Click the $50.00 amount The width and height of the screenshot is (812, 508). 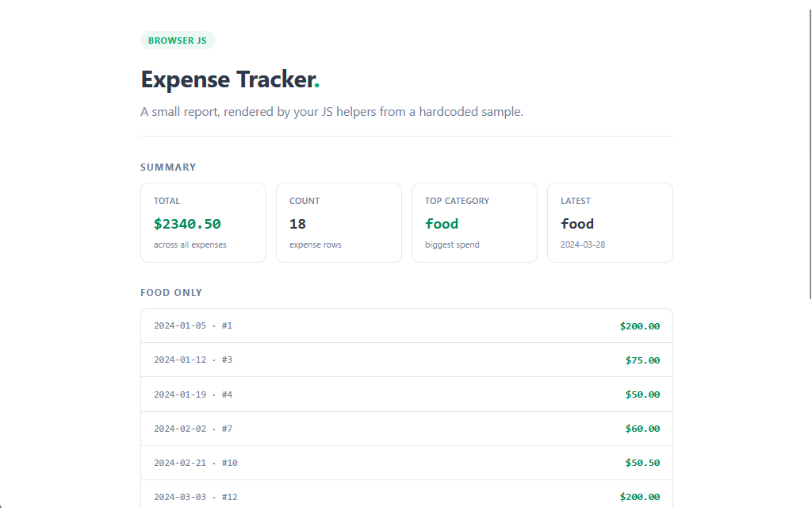point(642,394)
